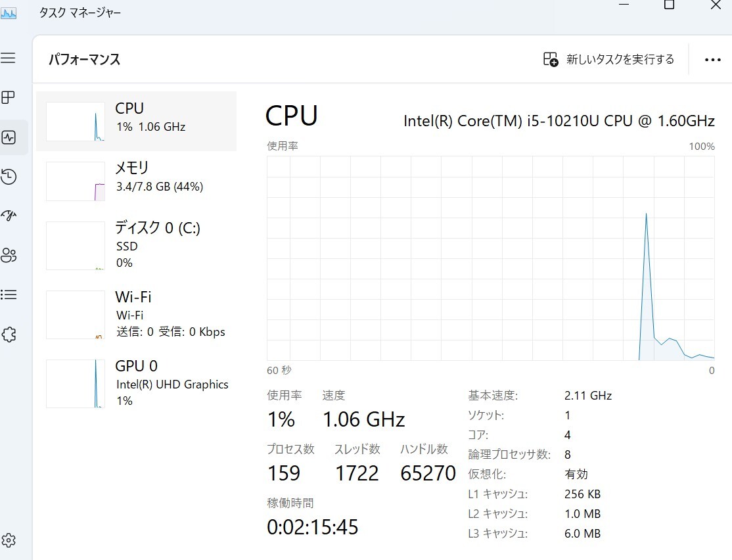
Task: Open the hamburger navigation menu
Action: [x=9, y=58]
